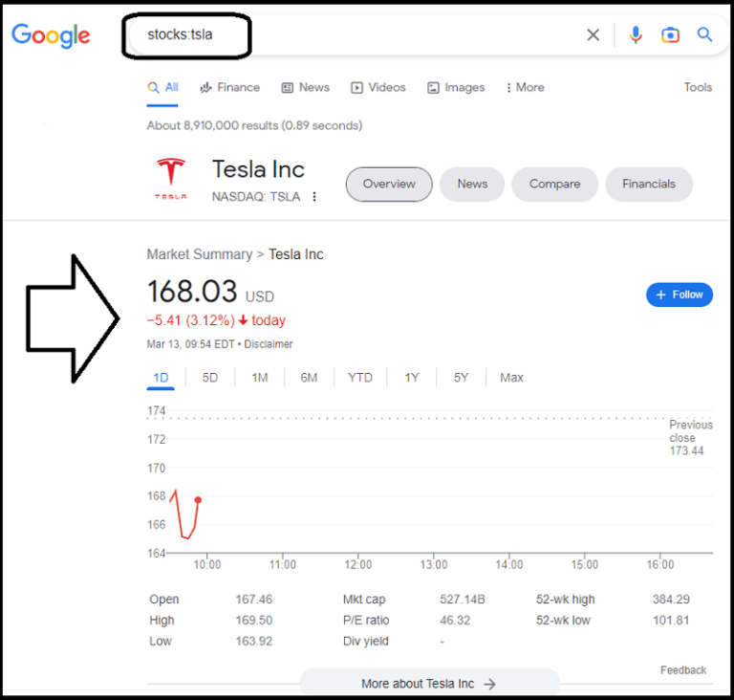This screenshot has height=700, width=734.
Task: Switch to the Videos search tab
Action: 378,87
